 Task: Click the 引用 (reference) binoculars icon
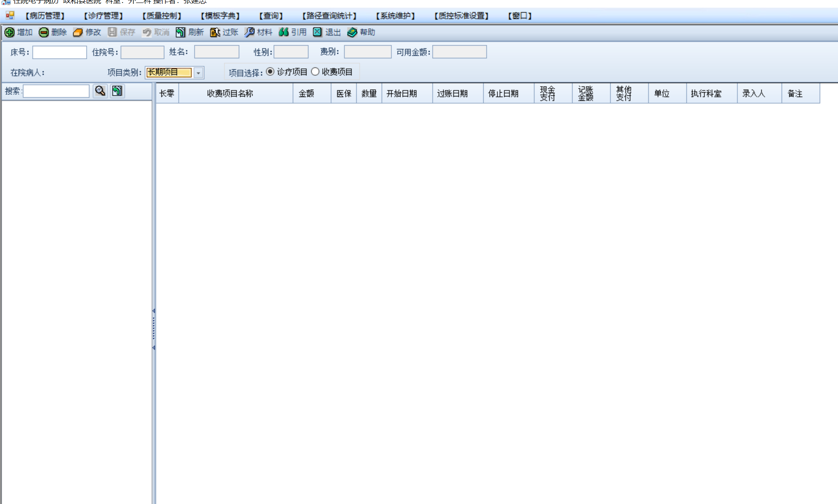point(284,32)
